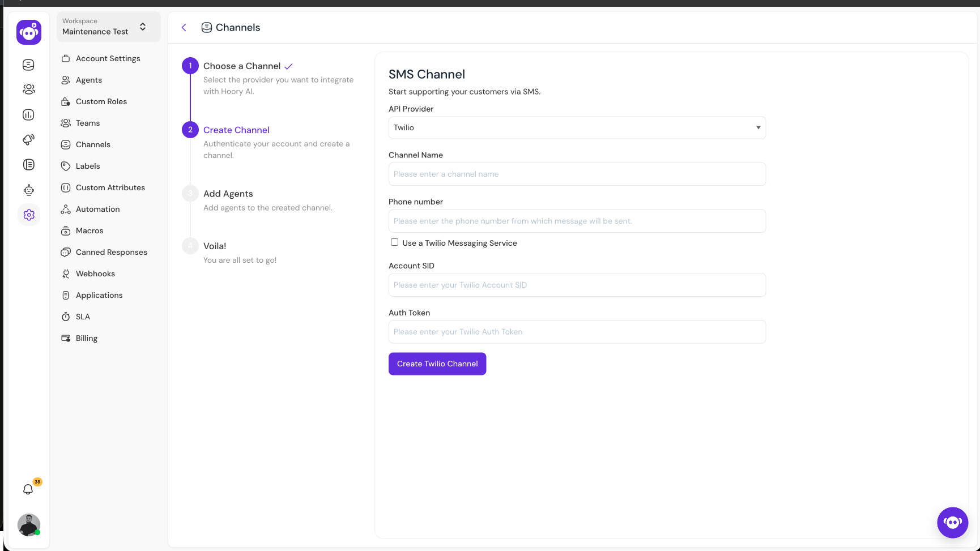980x551 pixels.
Task: Open Agents settings page
Action: coord(89,80)
